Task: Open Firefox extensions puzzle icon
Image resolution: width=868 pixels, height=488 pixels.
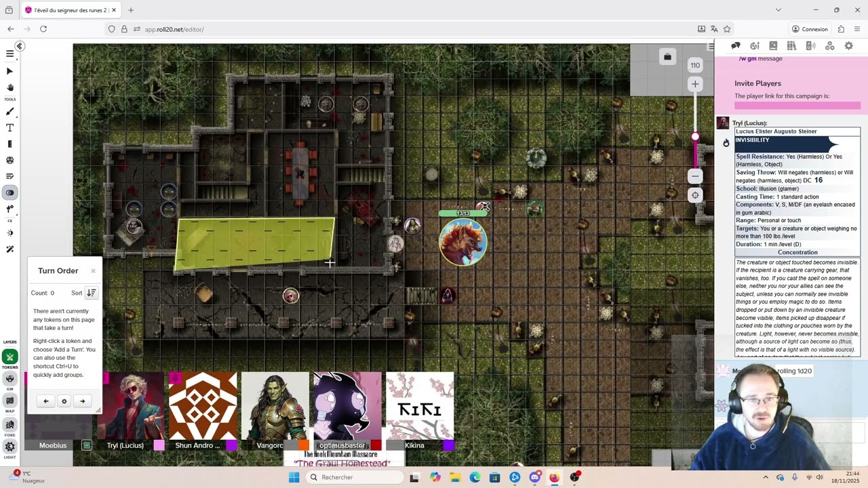Action: (x=841, y=29)
